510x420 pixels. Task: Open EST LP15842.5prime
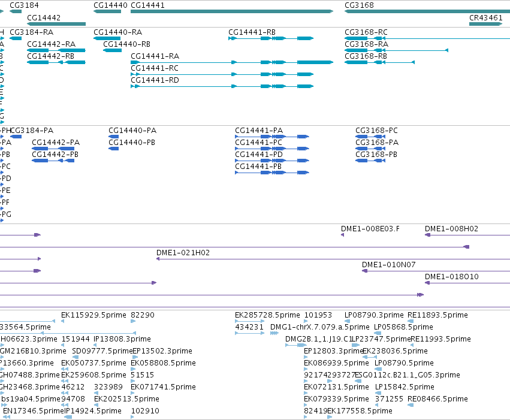click(405, 388)
